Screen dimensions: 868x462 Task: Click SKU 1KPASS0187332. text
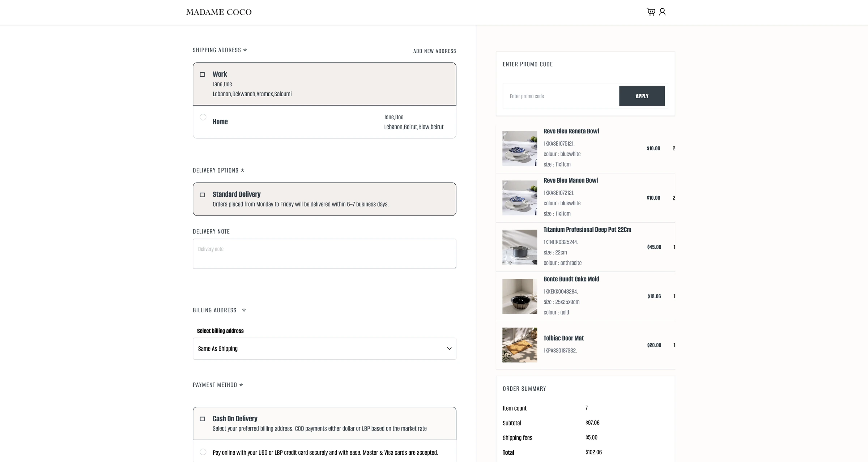(x=560, y=351)
